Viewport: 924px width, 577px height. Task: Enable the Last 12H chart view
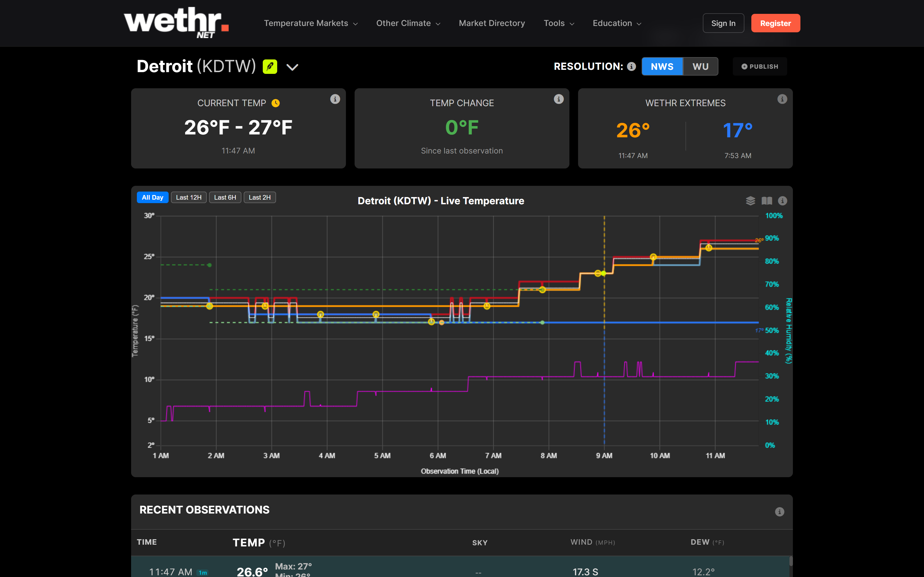pyautogui.click(x=189, y=197)
